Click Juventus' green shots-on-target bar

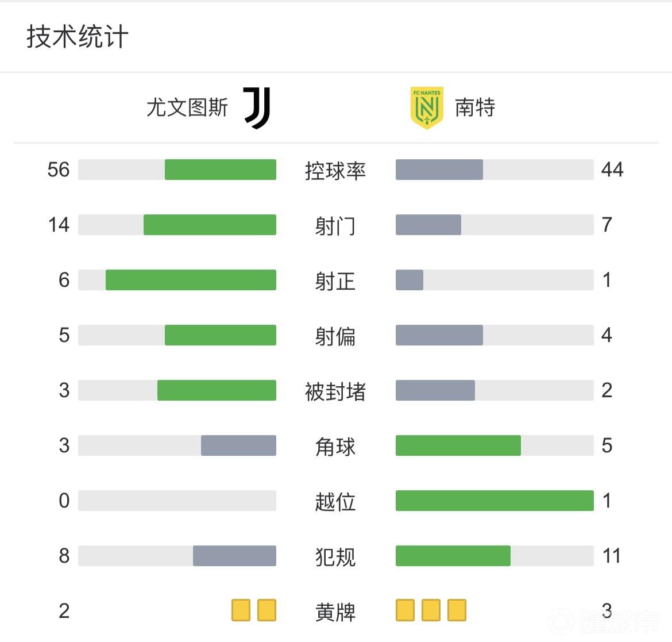point(191,280)
